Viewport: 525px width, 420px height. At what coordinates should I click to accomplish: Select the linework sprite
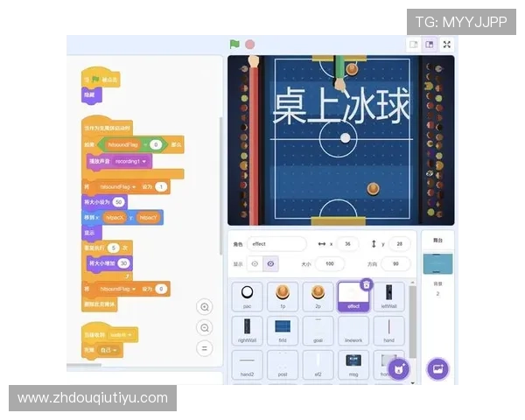(353, 331)
